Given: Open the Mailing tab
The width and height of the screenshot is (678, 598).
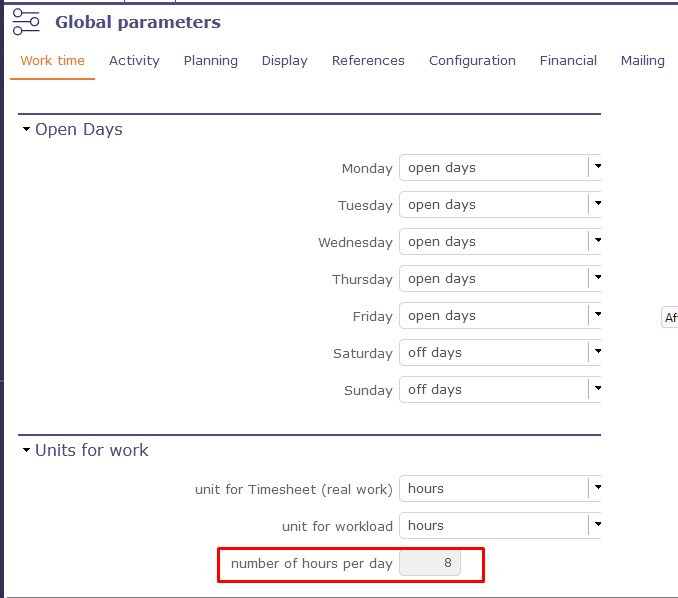Looking at the screenshot, I should [642, 61].
